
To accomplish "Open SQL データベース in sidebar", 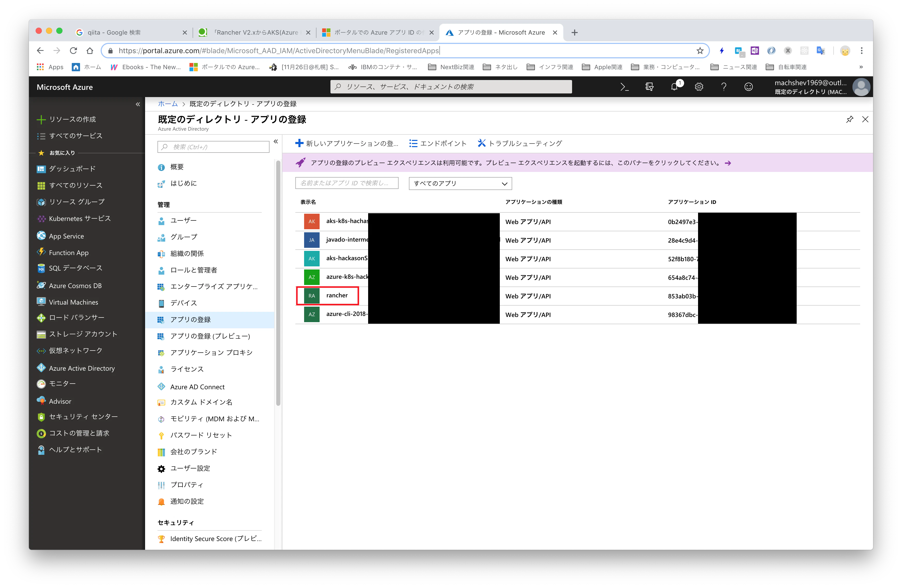I will point(70,268).
